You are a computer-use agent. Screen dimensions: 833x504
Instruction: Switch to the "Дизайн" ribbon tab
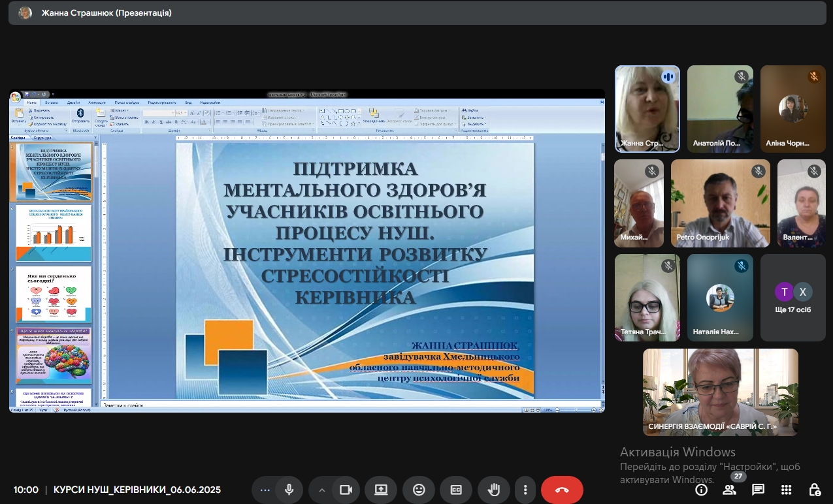[x=73, y=102]
